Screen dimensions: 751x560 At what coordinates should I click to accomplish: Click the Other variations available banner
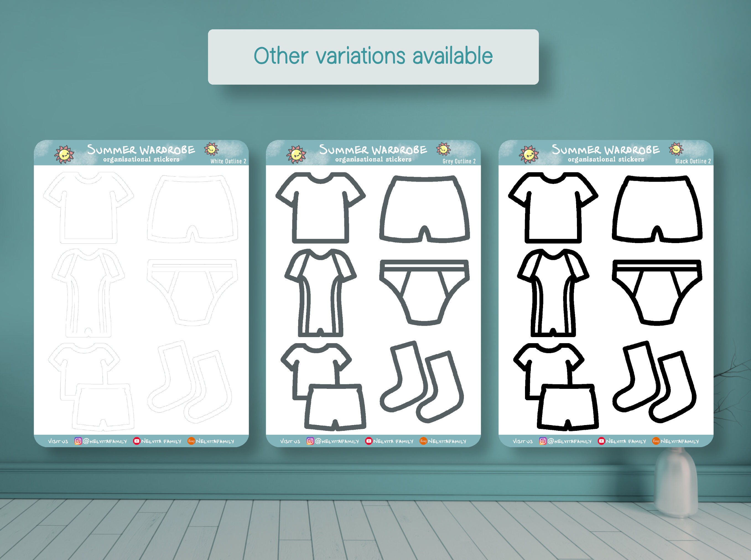(373, 57)
